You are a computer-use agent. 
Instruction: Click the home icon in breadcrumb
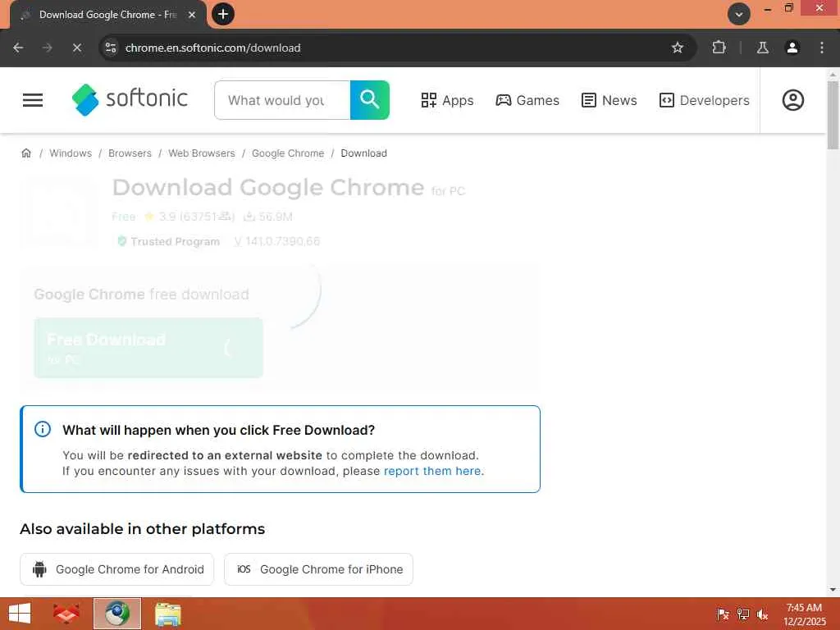(x=26, y=153)
